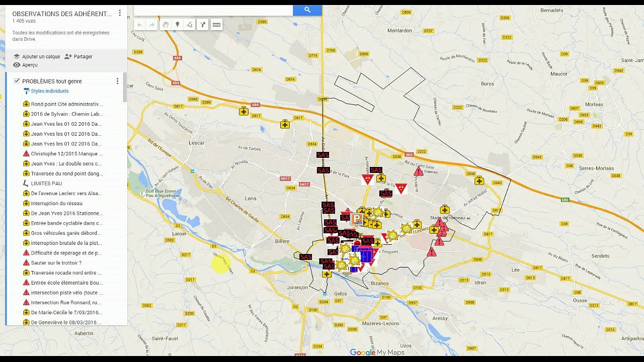Viewport: 644px width, 362px height.
Task: Redo the last map edit
Action: pos(152,25)
